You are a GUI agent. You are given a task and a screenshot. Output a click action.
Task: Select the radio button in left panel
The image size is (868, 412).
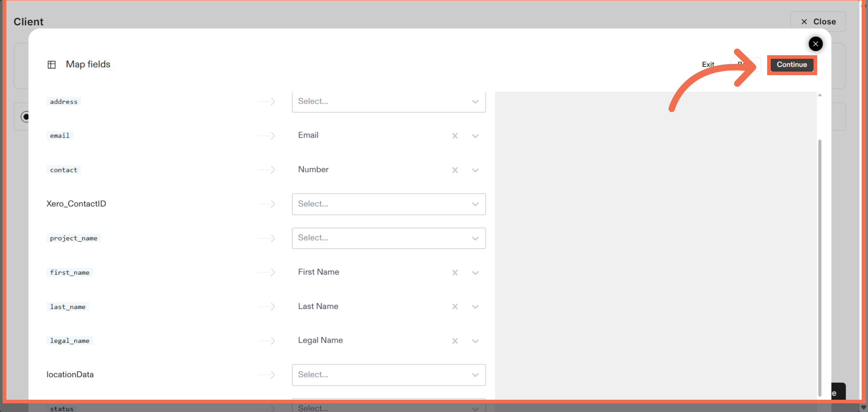click(26, 117)
